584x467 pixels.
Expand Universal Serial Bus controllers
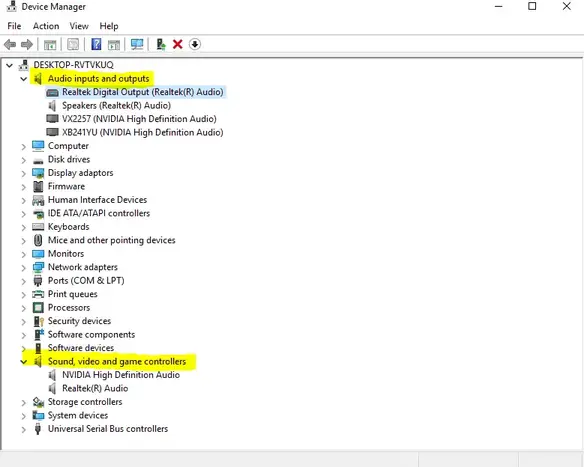coord(23,429)
